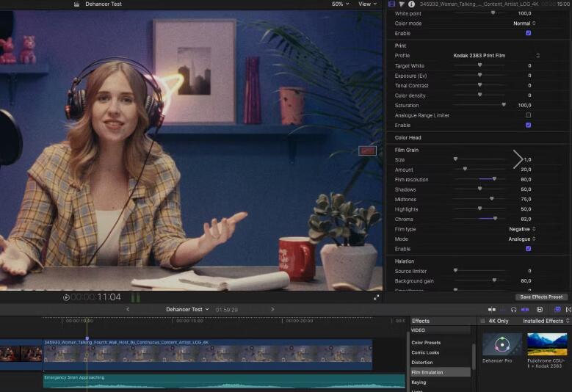Select Fujichrome CDU + Kodak 2383 preset
Viewport: 572px width, 392px height.
pos(547,344)
